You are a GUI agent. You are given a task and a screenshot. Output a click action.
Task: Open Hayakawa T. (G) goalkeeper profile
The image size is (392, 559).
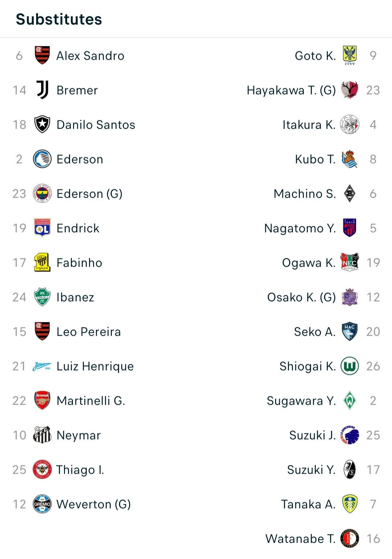point(291,90)
